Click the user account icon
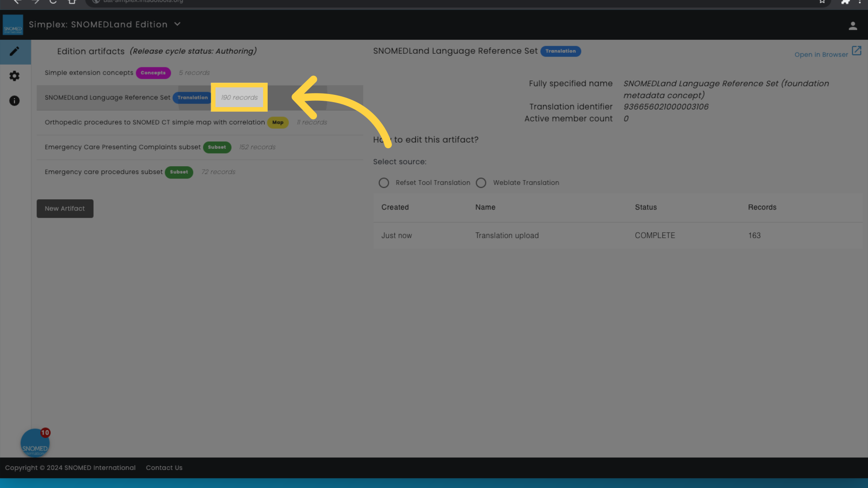 [x=853, y=26]
